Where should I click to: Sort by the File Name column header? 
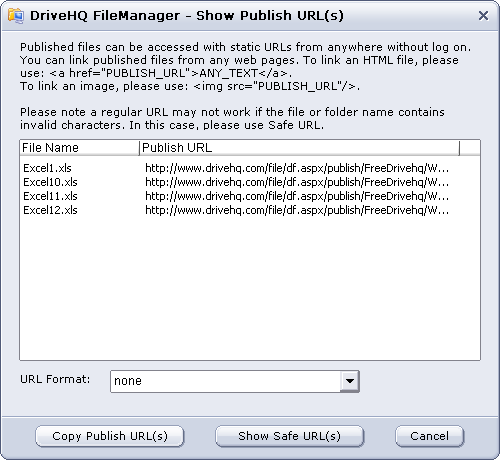[x=79, y=148]
